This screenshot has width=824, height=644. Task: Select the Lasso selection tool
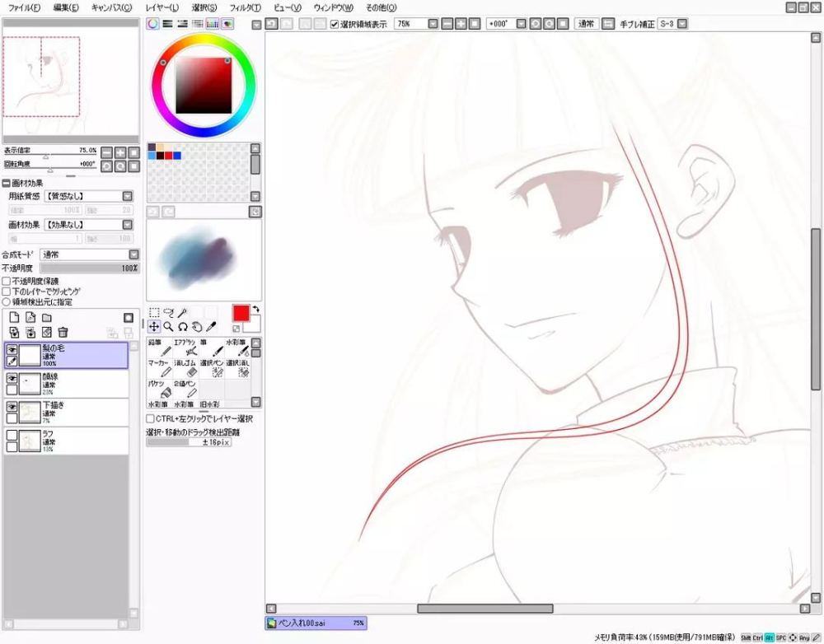tap(168, 313)
